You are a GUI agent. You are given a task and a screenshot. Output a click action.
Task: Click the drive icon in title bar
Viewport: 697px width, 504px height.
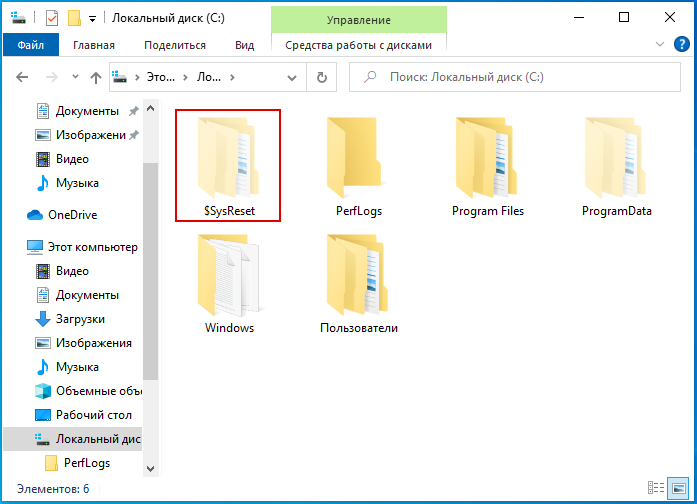coord(18,18)
